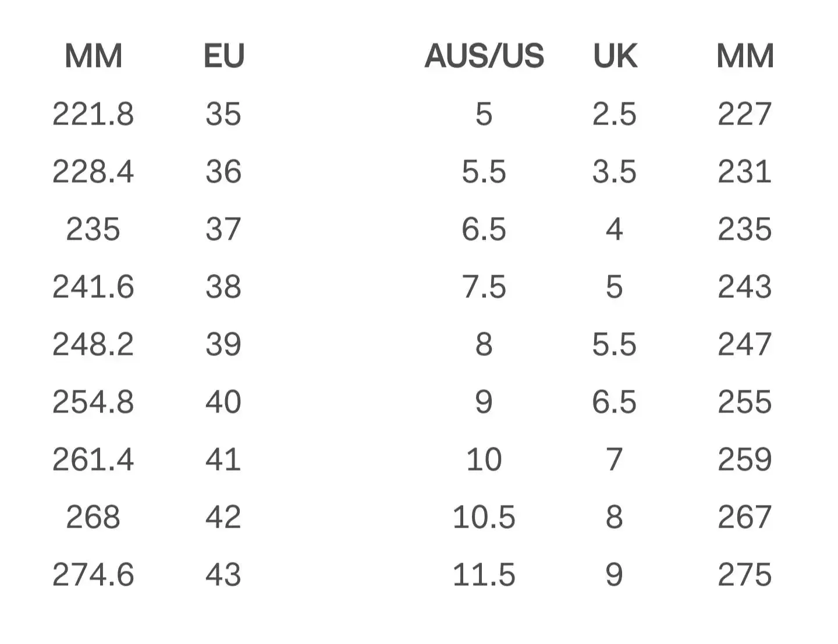This screenshot has width=838, height=644.
Task: Select EU size 35
Action: [x=223, y=114]
